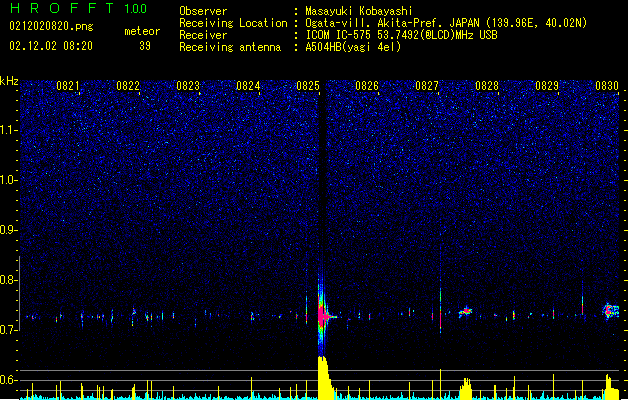
Task: Select the meteor count value 39
Action: [x=145, y=46]
